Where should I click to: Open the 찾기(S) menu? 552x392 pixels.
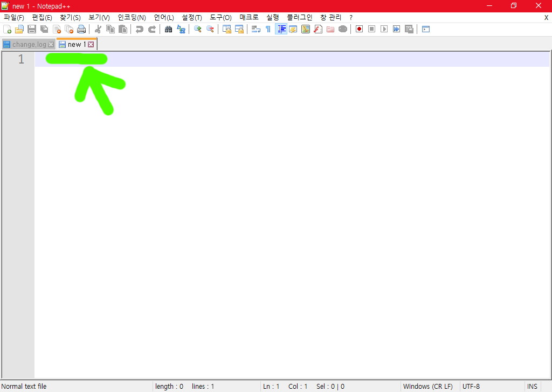(x=70, y=17)
